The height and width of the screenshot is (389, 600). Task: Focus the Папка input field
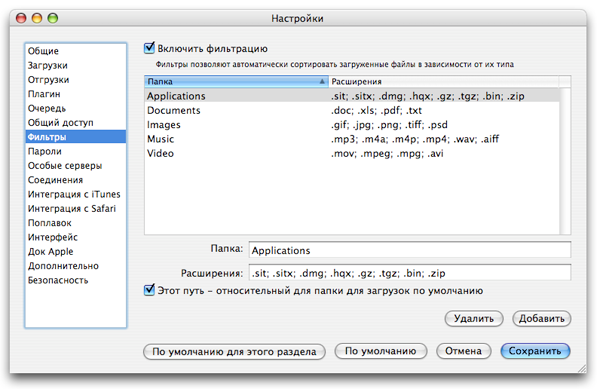pyautogui.click(x=410, y=250)
